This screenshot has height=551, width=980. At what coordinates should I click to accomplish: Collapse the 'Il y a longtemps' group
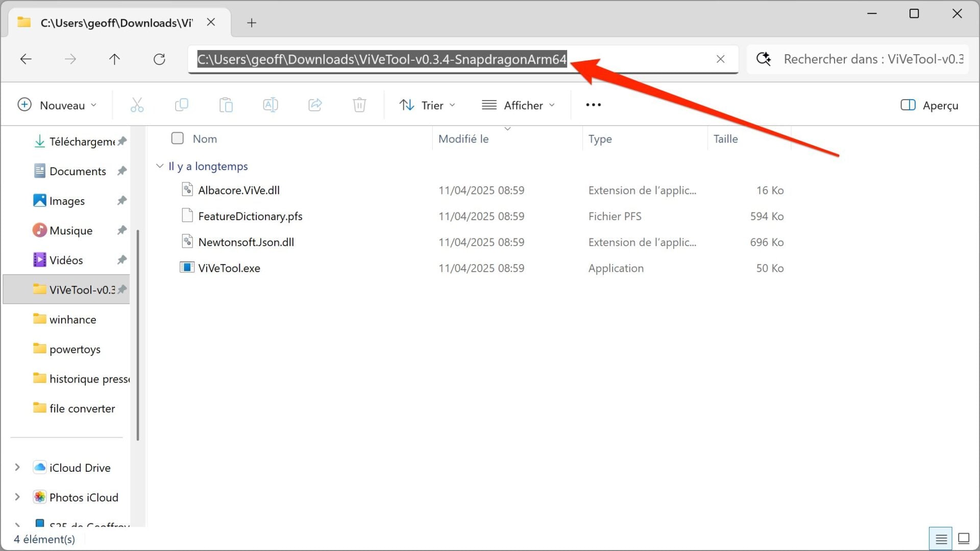coord(160,166)
